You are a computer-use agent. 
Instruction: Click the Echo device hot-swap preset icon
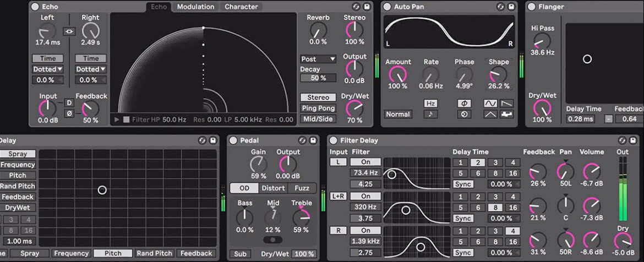pyautogui.click(x=356, y=7)
